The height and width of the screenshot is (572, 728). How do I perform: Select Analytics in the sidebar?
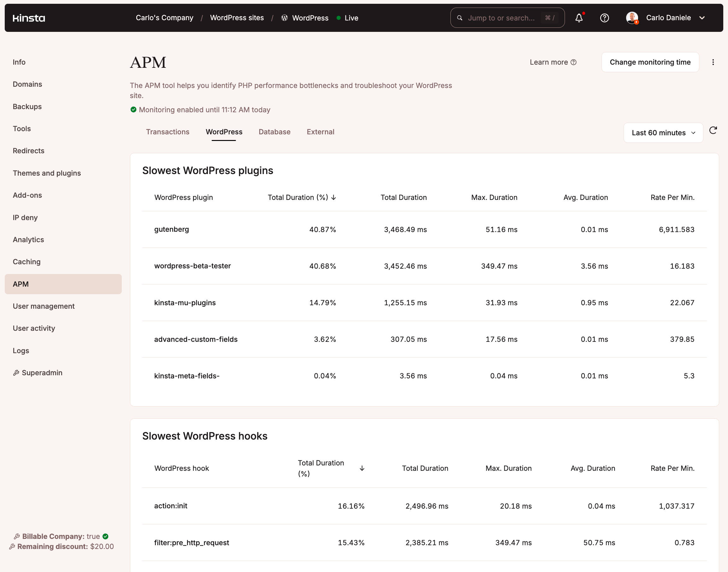pos(28,239)
